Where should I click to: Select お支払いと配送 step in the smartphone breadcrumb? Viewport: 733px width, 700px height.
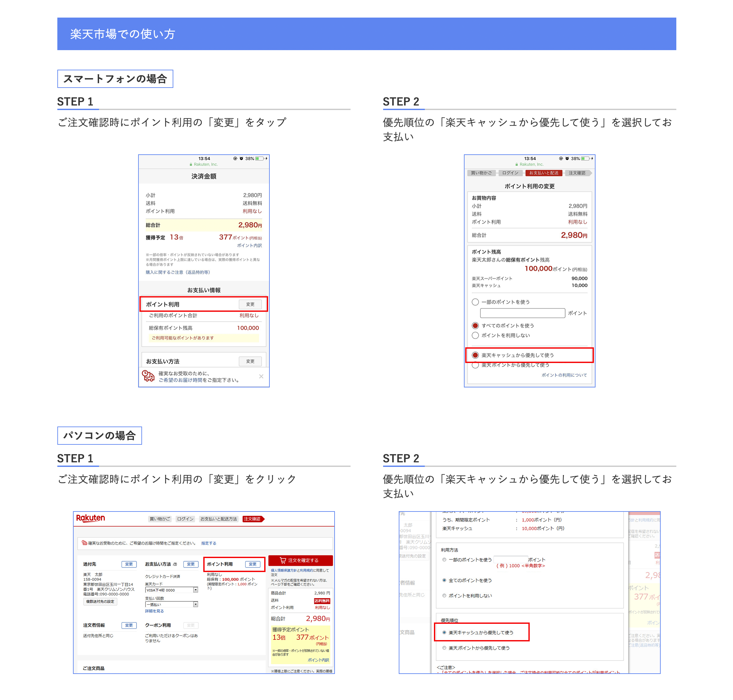click(x=544, y=173)
